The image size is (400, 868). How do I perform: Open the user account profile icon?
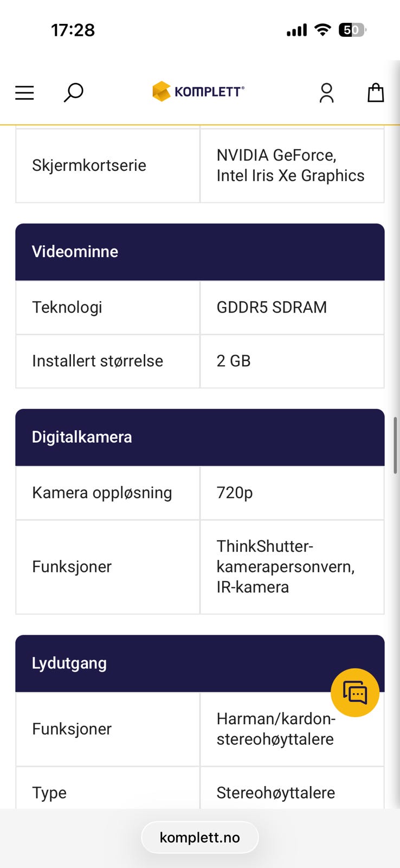(x=326, y=93)
